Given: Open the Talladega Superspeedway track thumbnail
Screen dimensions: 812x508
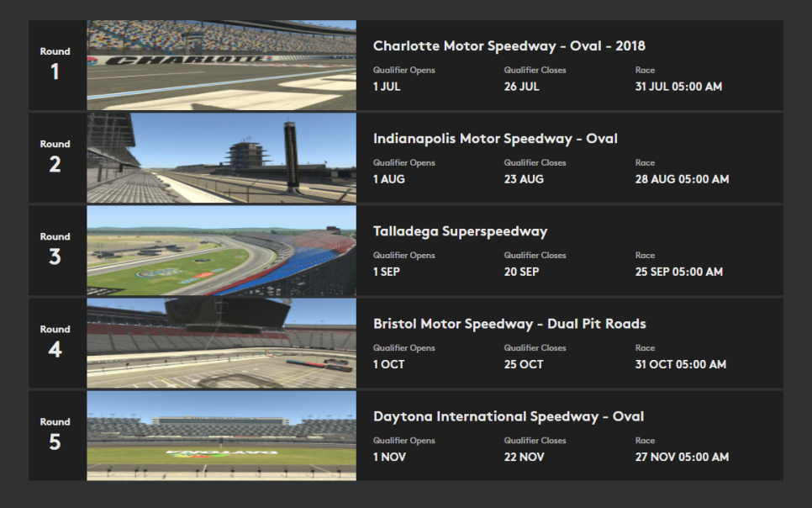Looking at the screenshot, I should [x=222, y=251].
